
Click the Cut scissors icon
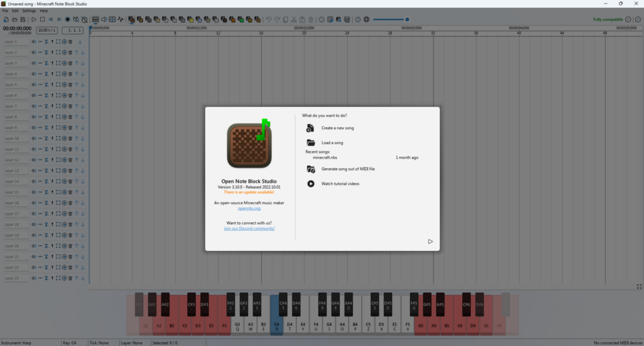[294, 19]
